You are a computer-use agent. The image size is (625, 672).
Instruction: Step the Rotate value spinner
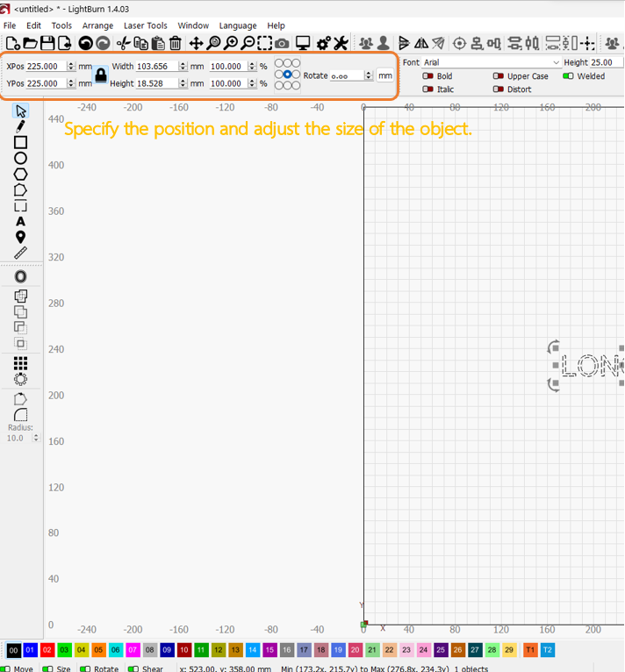369,75
